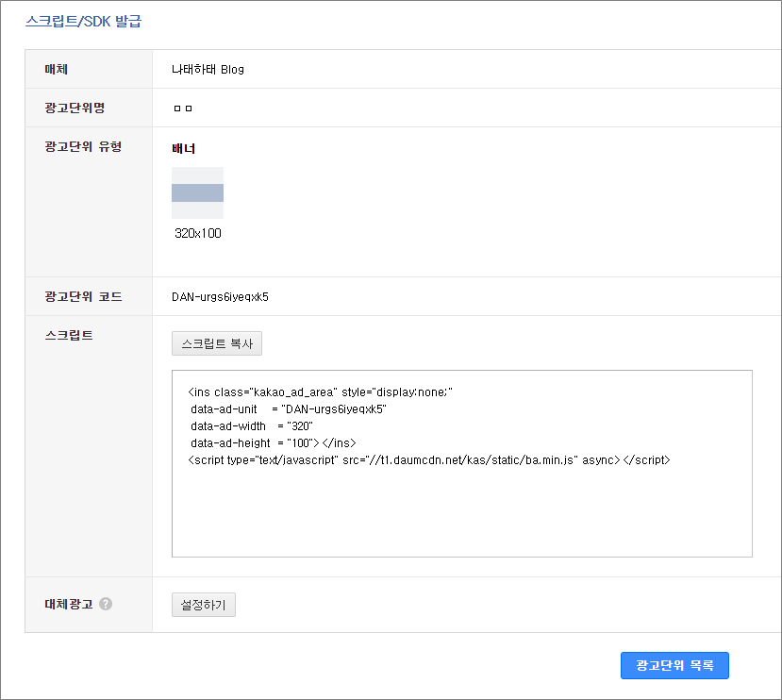Click inside the script code text area
The image size is (782, 700).
coord(462,463)
